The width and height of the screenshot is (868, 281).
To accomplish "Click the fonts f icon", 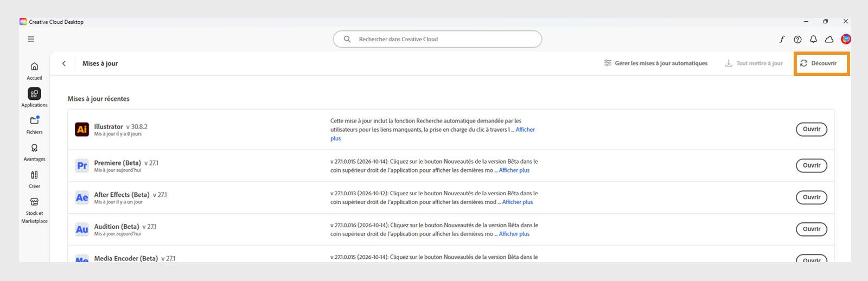I will 782,39.
